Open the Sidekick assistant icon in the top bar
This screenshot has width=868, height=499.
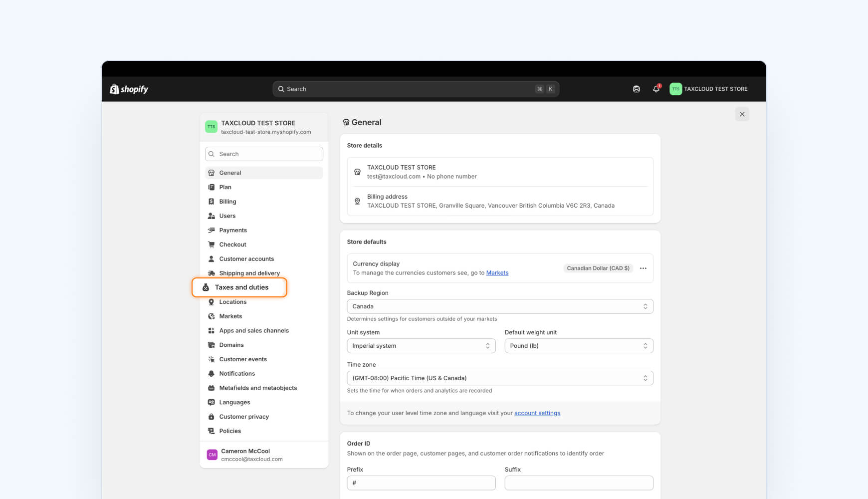(636, 89)
